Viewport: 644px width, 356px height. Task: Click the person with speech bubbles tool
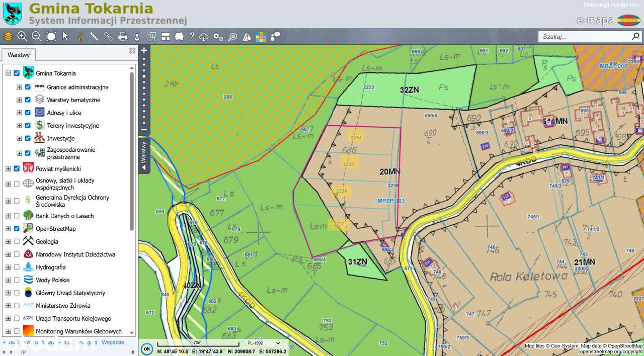tap(275, 36)
